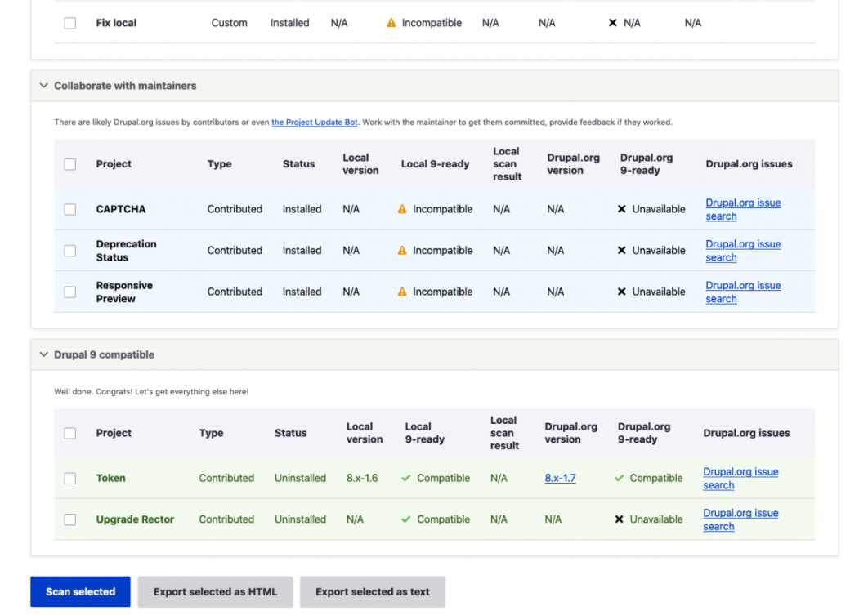Image resolution: width=868 pixels, height=615 pixels.
Task: Click the X icon next to Upgrade Rector's Unavailable
Action: tap(620, 519)
